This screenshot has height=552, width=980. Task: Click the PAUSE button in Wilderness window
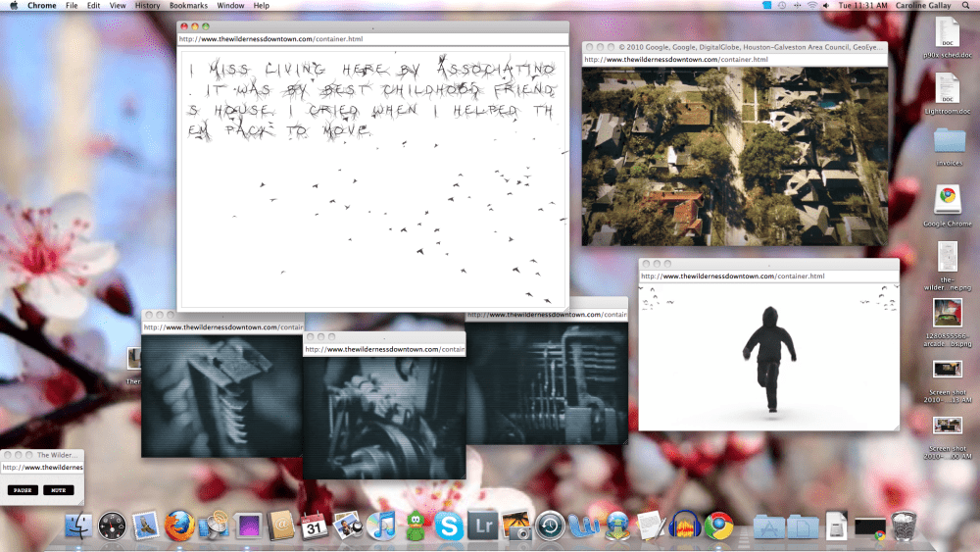click(24, 490)
